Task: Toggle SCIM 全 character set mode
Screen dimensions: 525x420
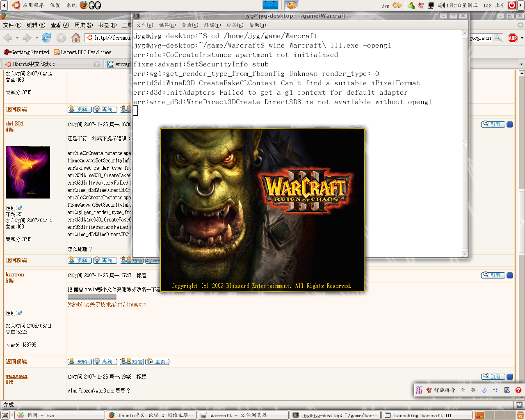Action: (463, 390)
